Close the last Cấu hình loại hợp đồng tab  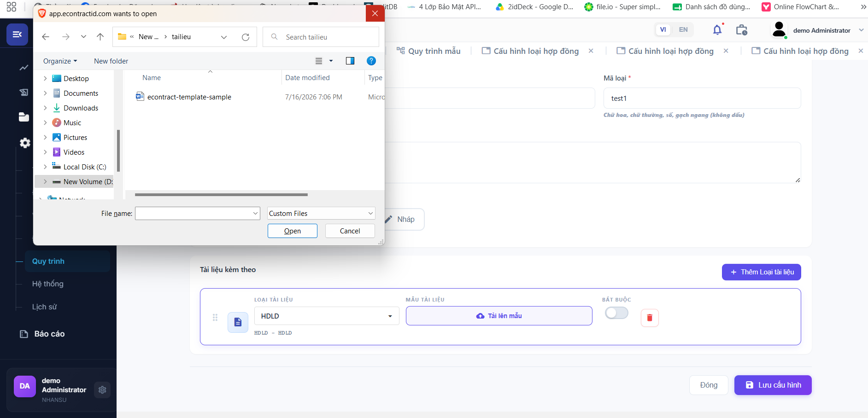click(861, 51)
